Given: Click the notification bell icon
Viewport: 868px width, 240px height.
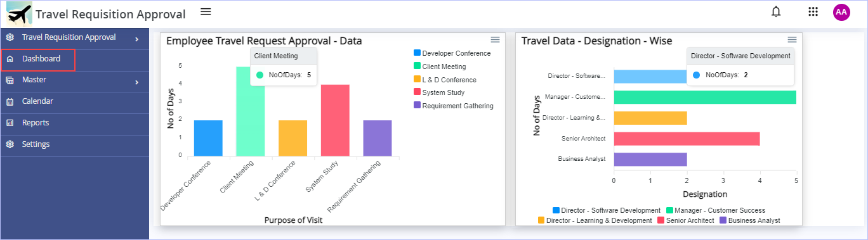Looking at the screenshot, I should (776, 11).
